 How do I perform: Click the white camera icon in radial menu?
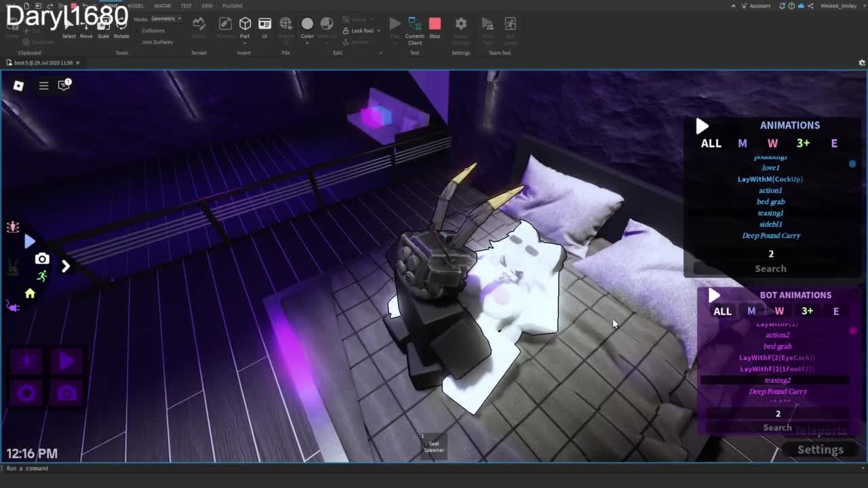[42, 259]
